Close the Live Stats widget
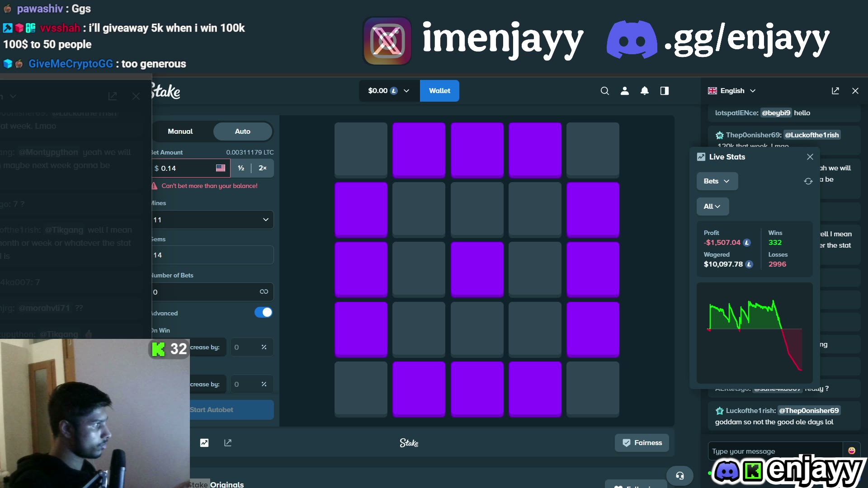This screenshot has height=488, width=868. (810, 157)
